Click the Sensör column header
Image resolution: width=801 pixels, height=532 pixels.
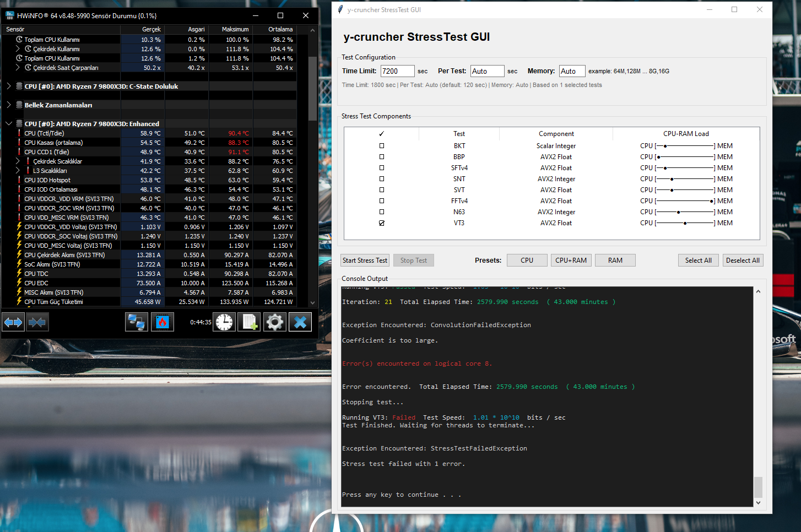[x=61, y=29]
